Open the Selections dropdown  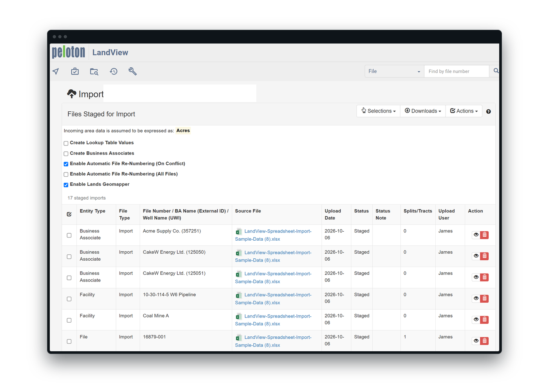pyautogui.click(x=378, y=111)
